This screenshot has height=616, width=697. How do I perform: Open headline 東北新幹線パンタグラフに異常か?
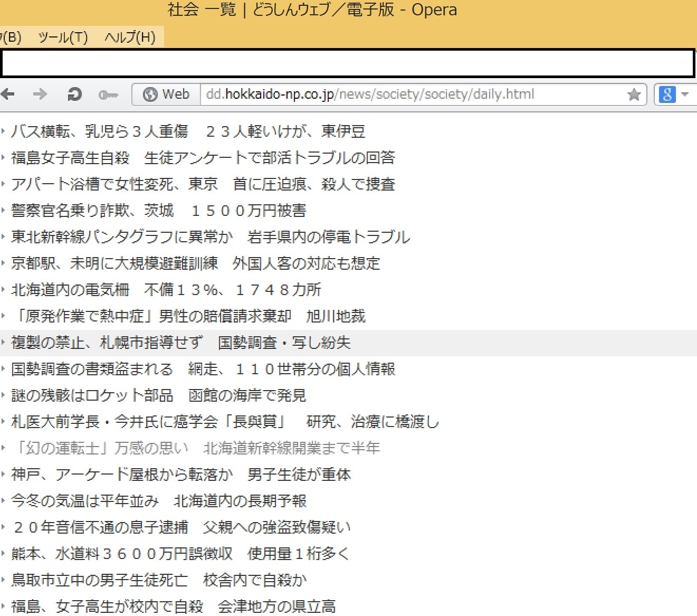(x=211, y=237)
